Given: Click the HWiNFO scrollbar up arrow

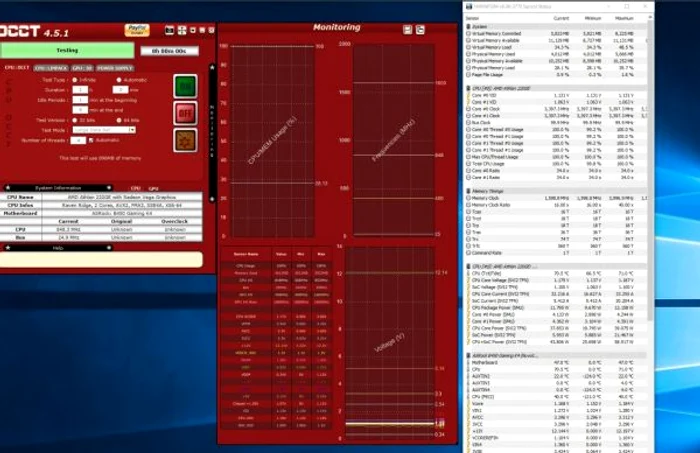Looking at the screenshot, I should pos(650,17).
